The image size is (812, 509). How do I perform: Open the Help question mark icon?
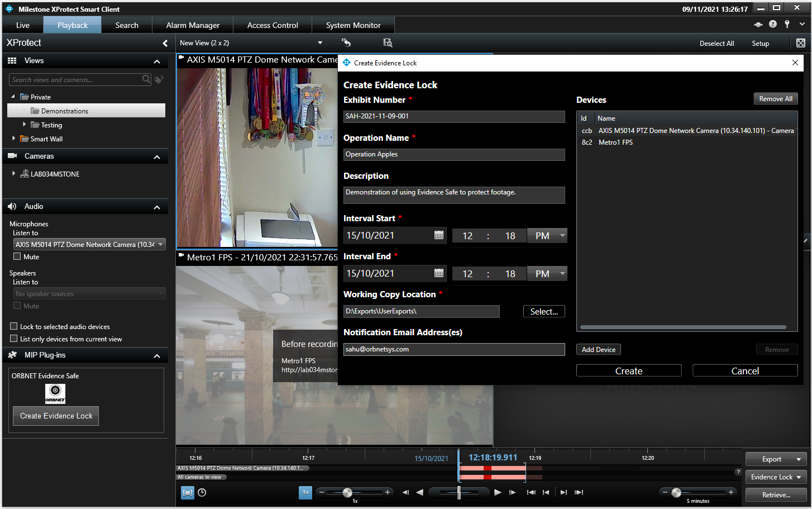(773, 24)
